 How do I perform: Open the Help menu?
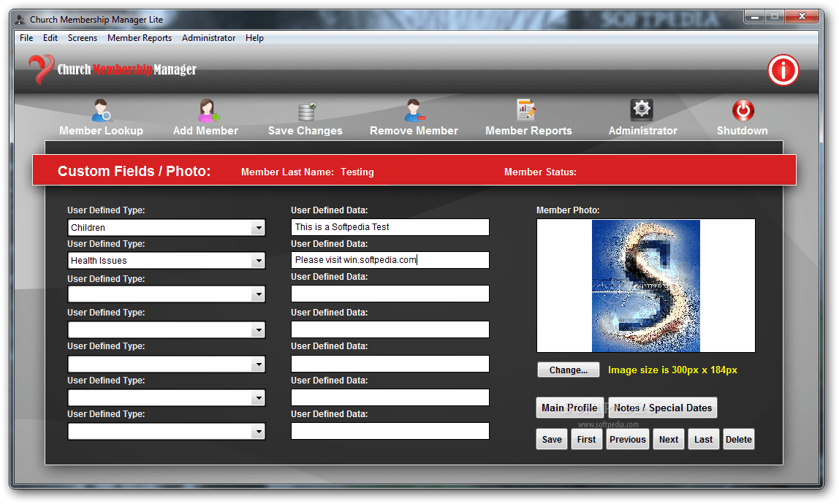[x=254, y=38]
